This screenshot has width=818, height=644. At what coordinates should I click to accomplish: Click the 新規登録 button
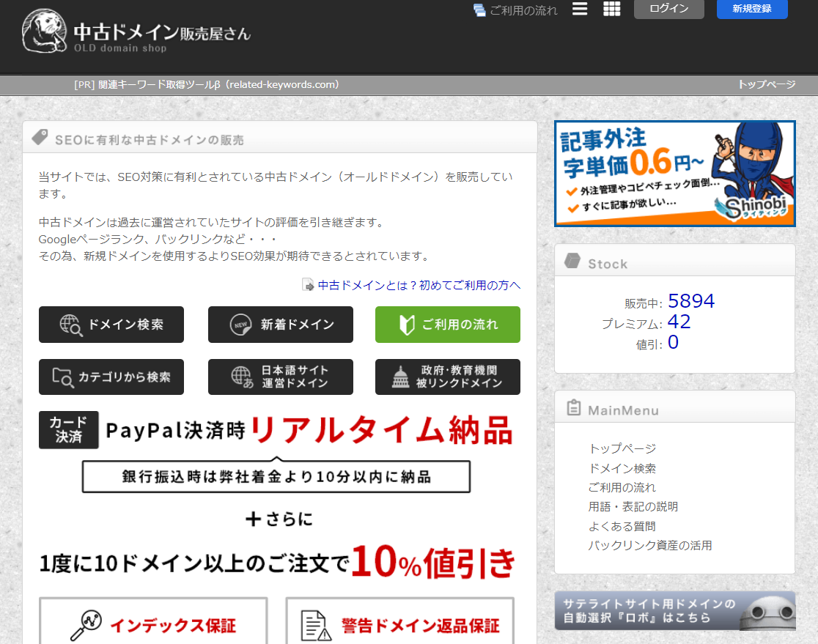tap(751, 9)
